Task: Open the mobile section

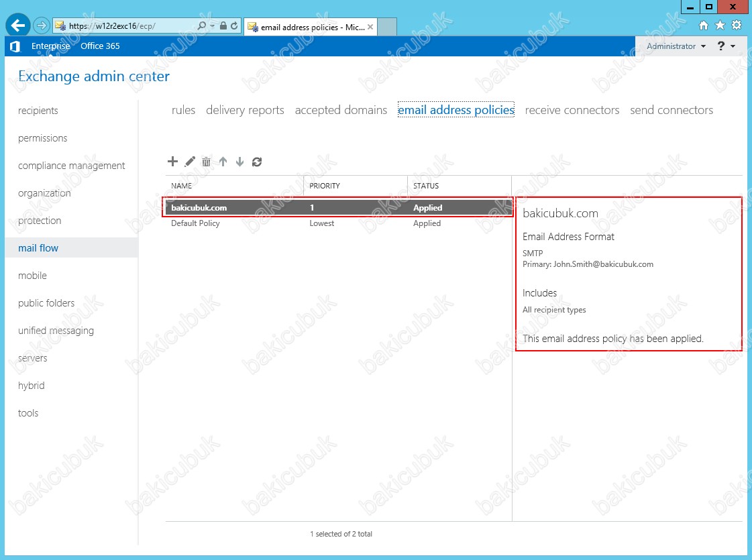Action: coord(33,276)
